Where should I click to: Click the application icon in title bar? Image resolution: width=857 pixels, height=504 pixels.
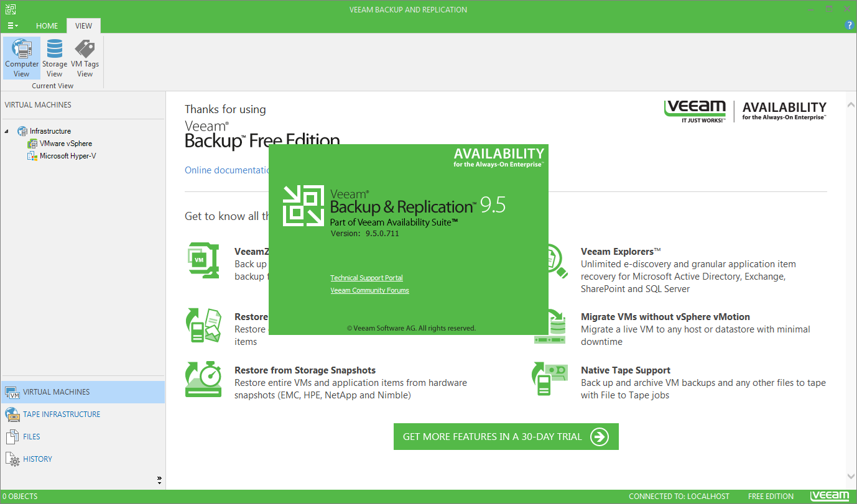click(10, 9)
